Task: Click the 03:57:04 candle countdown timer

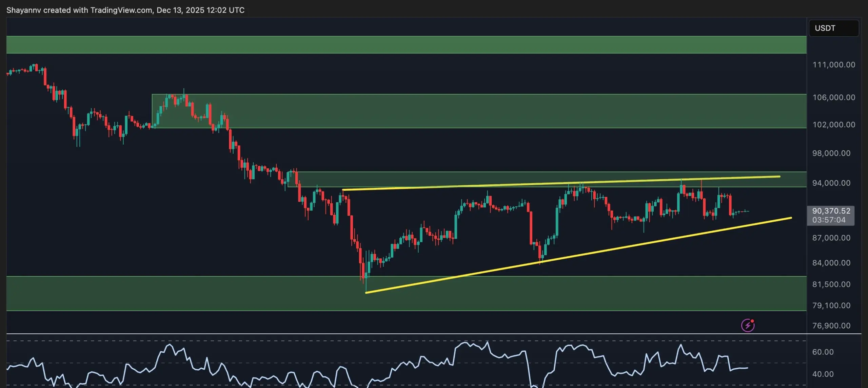Action: click(x=829, y=220)
